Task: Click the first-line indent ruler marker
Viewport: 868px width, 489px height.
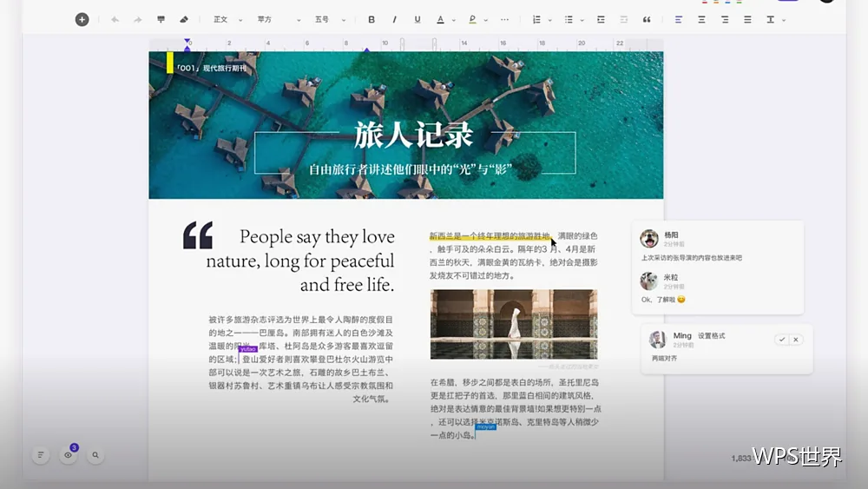Action: coord(187,41)
